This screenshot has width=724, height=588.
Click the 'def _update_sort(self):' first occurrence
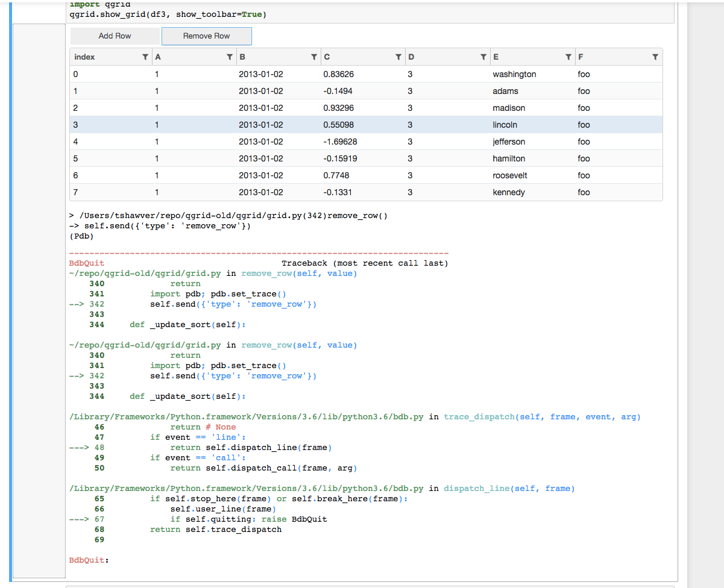point(187,325)
